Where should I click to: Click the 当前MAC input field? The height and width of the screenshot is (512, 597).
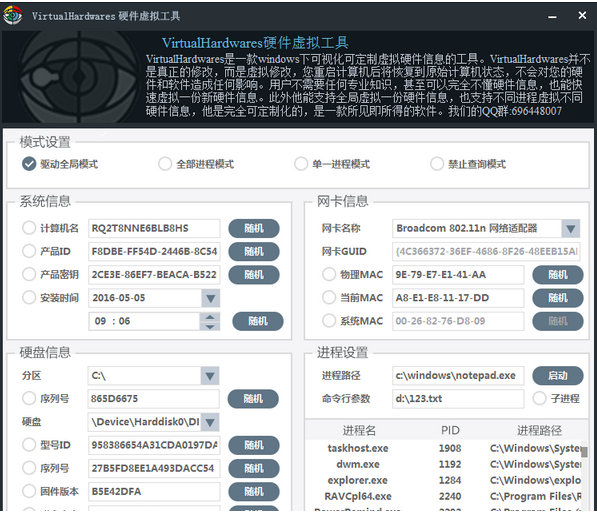[x=458, y=298]
